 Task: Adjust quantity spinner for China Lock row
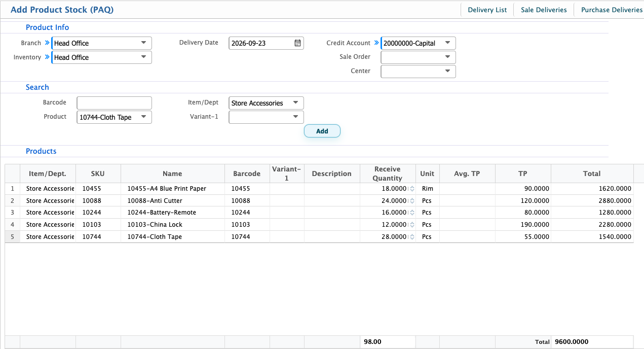[412, 225]
